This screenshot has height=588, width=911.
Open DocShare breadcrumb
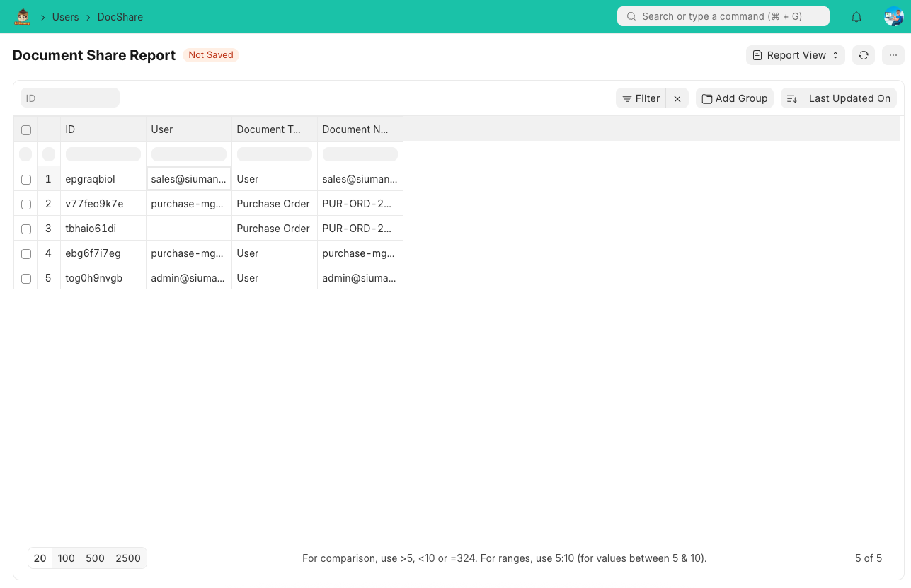120,17
